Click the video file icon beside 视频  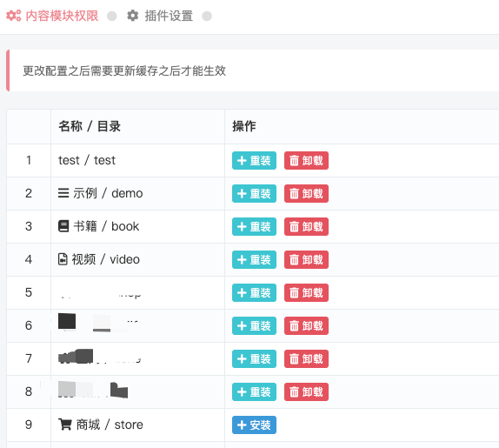point(63,259)
